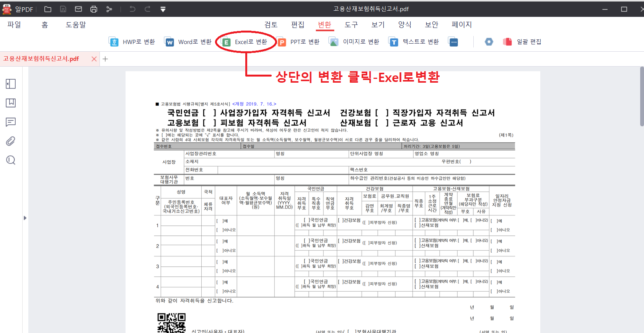Click HWP로 변환 button
This screenshot has height=333, width=644.
coord(132,42)
